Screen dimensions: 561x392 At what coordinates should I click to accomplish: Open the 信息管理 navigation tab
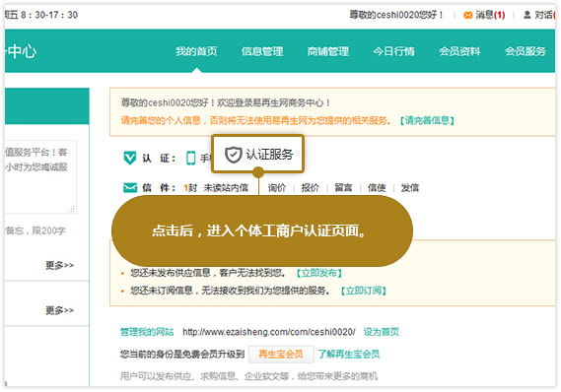click(x=262, y=51)
